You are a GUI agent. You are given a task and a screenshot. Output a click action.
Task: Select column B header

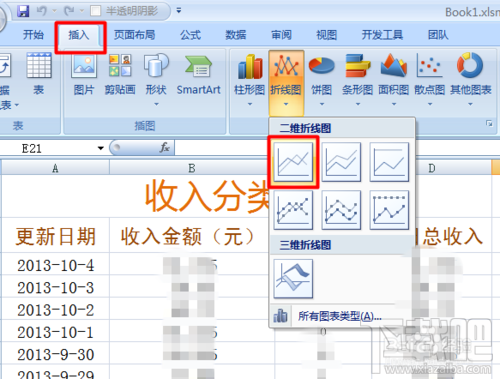(x=192, y=168)
